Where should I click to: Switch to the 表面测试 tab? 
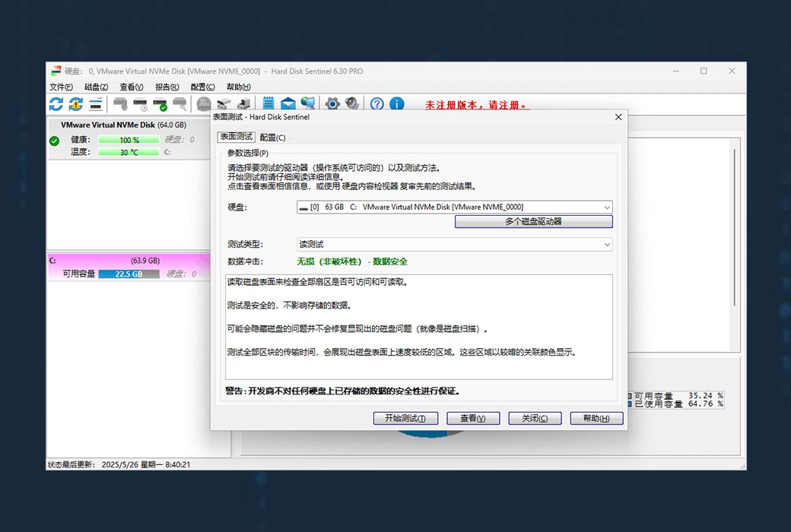coord(236,137)
